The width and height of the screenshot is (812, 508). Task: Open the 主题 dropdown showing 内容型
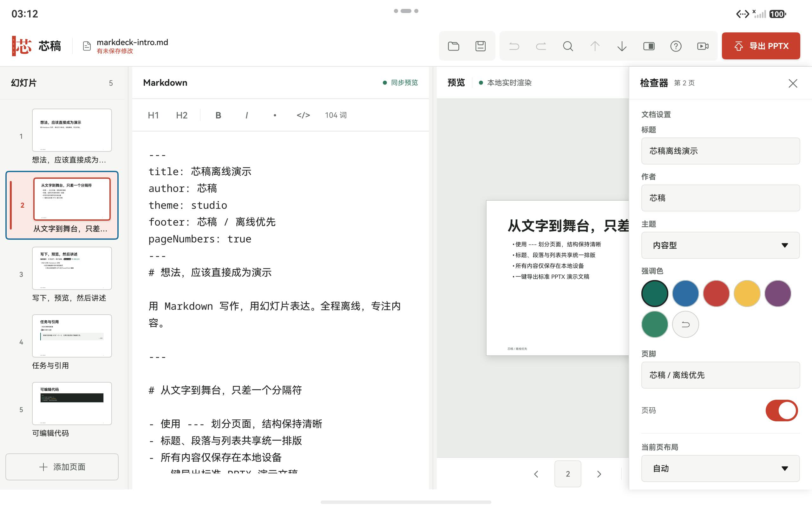pyautogui.click(x=720, y=245)
